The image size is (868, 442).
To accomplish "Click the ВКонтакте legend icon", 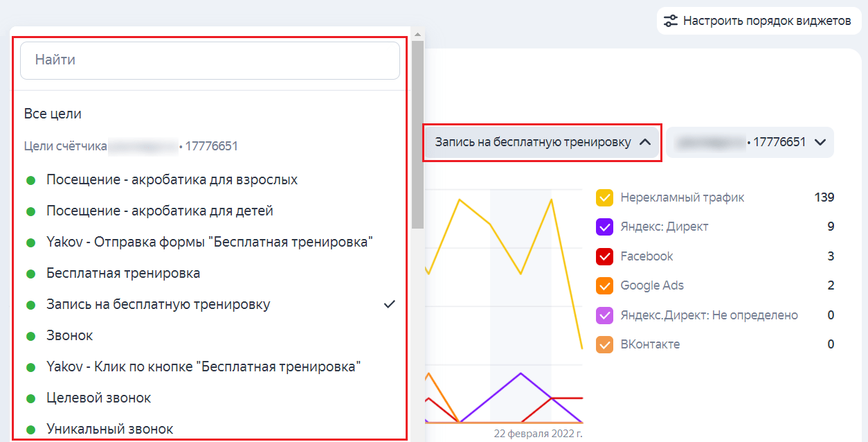I will (605, 344).
